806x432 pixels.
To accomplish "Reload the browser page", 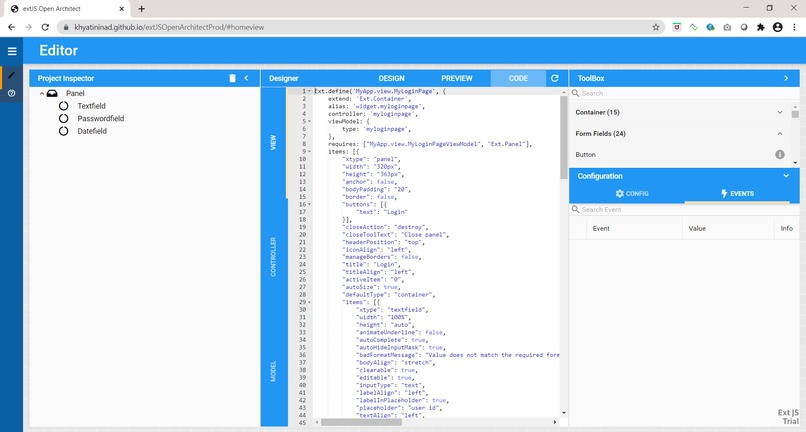I will point(45,27).
